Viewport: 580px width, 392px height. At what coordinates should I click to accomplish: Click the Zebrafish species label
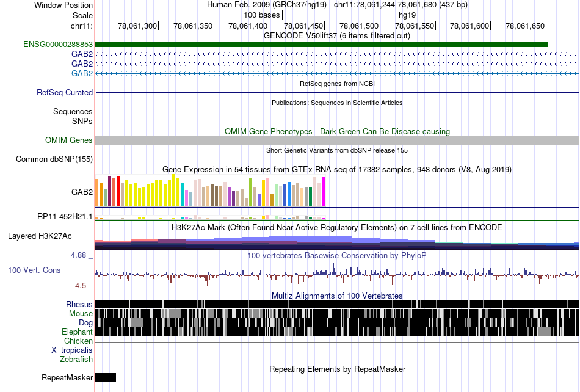[x=76, y=359]
